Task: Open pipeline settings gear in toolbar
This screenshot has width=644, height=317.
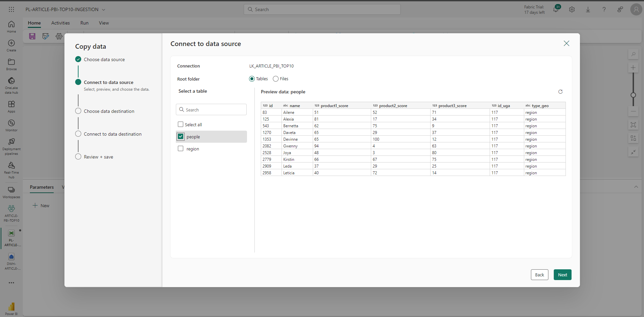Action: coord(59,36)
